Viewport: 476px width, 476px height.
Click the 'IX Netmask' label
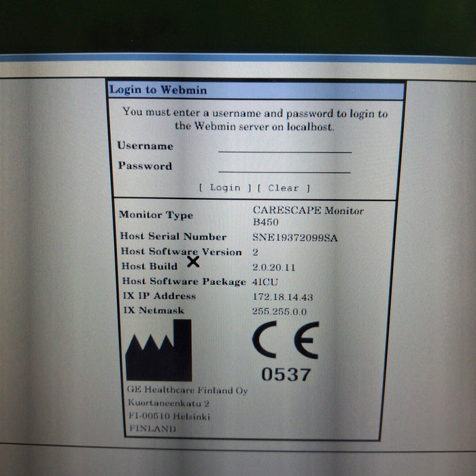click(154, 310)
